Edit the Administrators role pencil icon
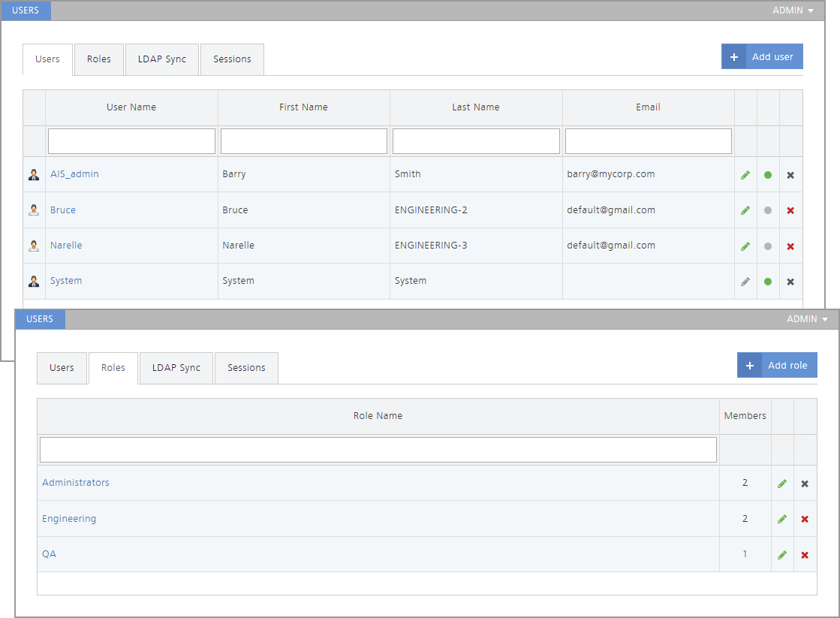The height and width of the screenshot is (618, 840). point(782,484)
